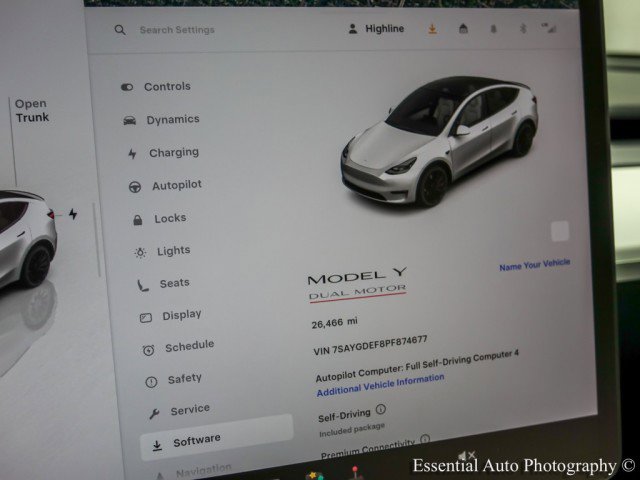640x480 pixels.
Task: Tap the charge port lightning bolt icon
Action: tap(73, 214)
